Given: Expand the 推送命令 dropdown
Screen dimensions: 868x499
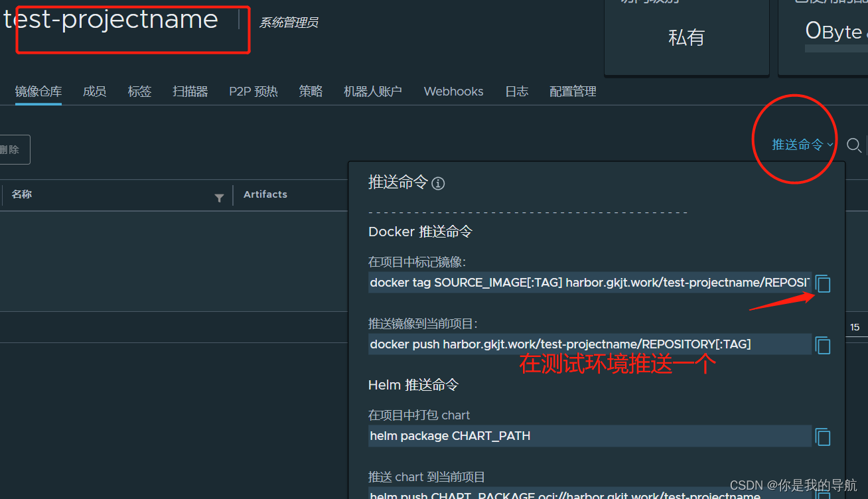Looking at the screenshot, I should (x=802, y=145).
